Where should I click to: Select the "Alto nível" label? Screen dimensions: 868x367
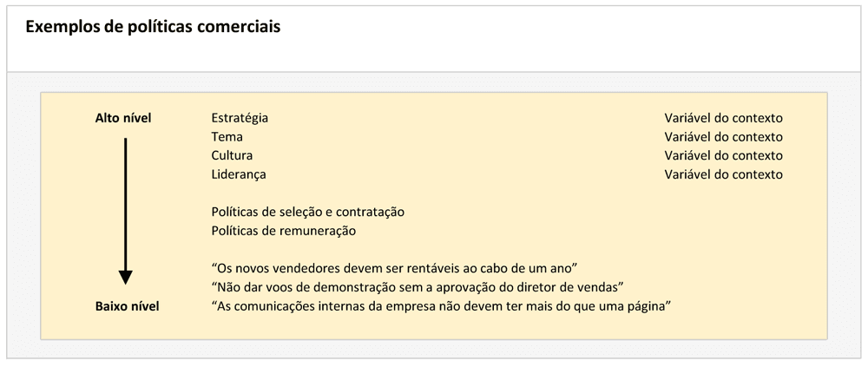click(123, 118)
